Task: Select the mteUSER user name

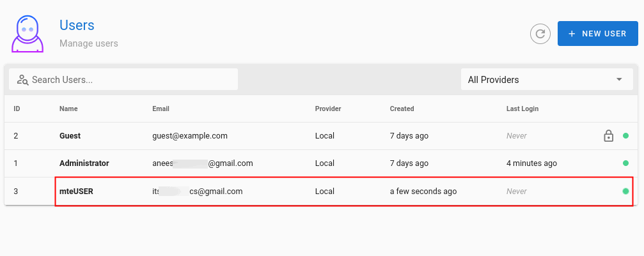Action: [76, 191]
